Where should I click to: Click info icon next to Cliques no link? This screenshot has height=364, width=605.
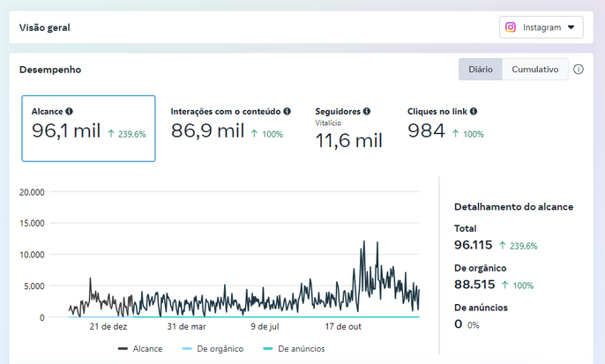point(474,111)
